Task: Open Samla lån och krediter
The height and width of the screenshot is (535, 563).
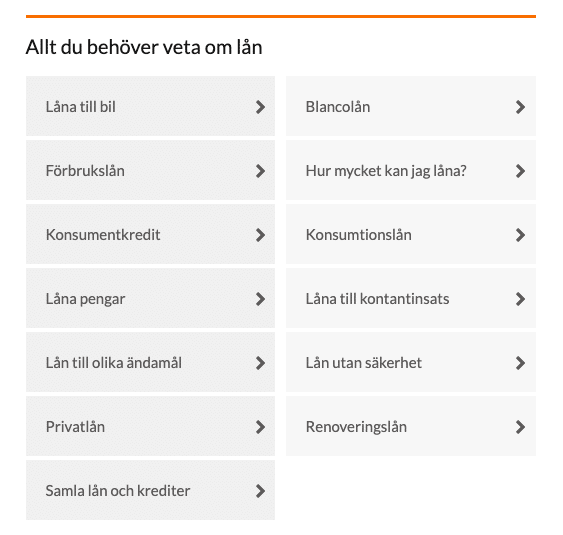Action: (150, 490)
